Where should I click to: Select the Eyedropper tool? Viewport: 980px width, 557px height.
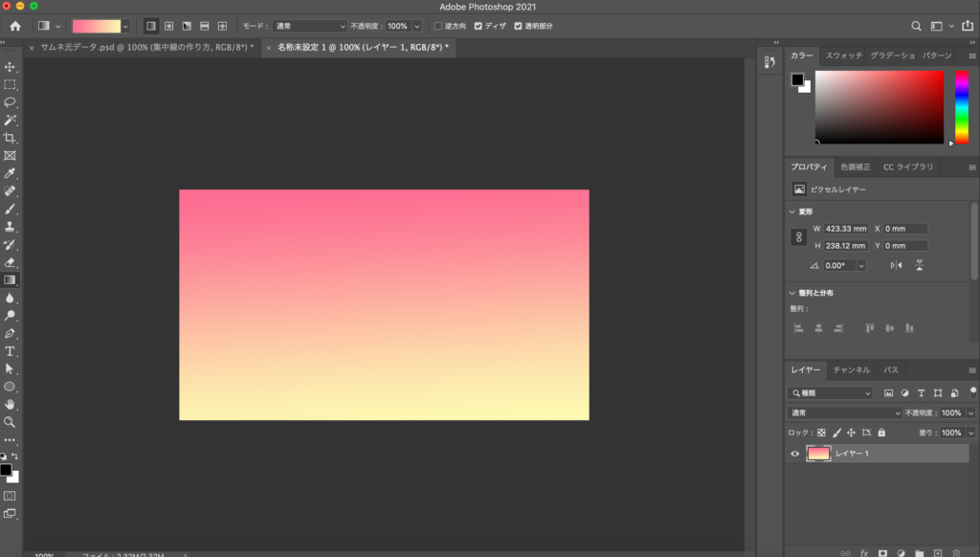tap(11, 173)
